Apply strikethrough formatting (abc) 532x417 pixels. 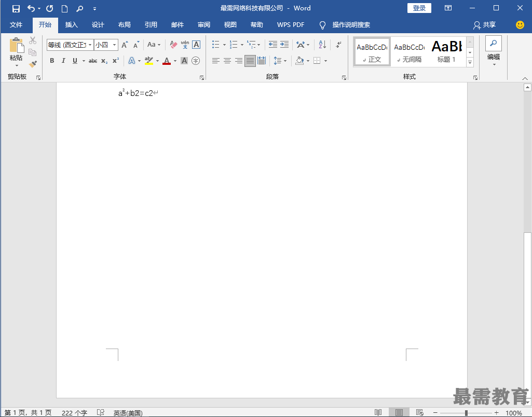(x=92, y=61)
